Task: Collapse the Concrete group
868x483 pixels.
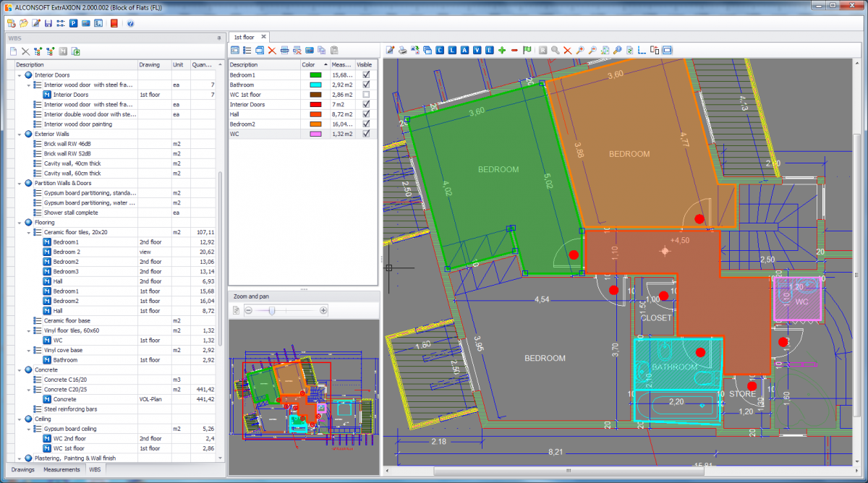Action: tap(19, 369)
